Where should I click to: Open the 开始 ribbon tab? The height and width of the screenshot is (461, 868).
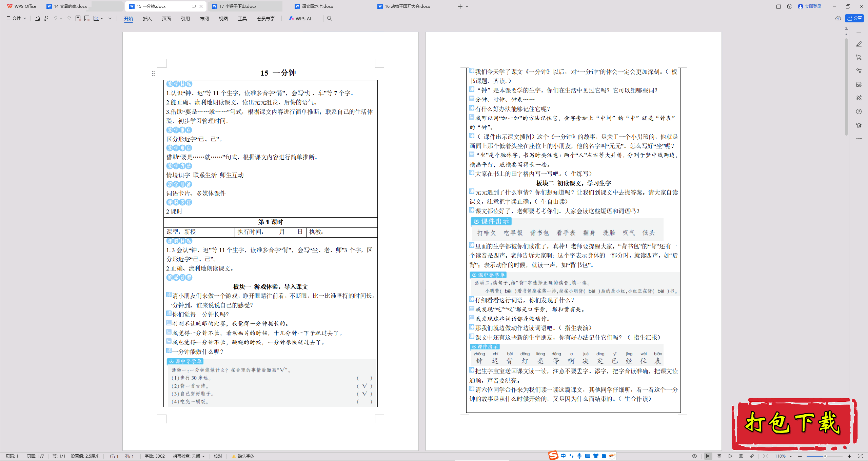pyautogui.click(x=129, y=19)
